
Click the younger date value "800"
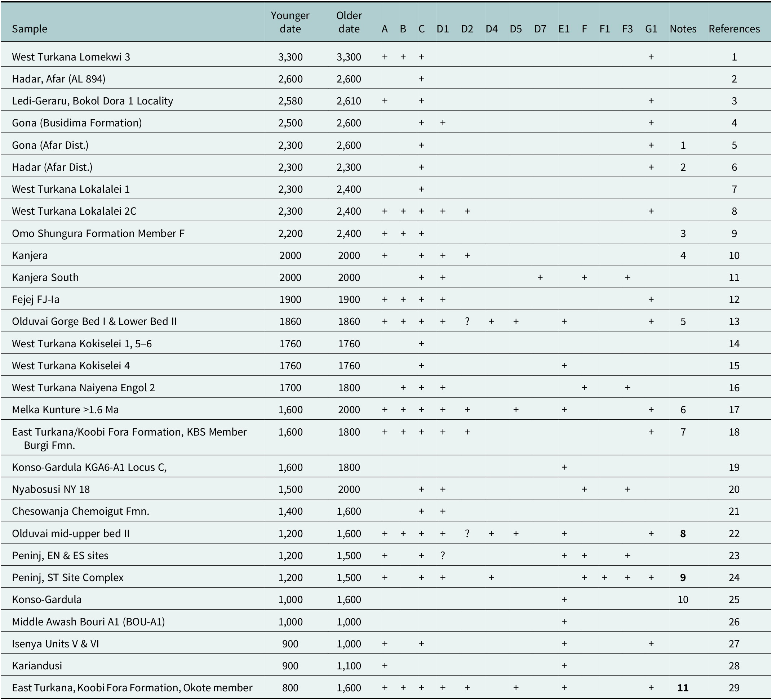pos(290,688)
